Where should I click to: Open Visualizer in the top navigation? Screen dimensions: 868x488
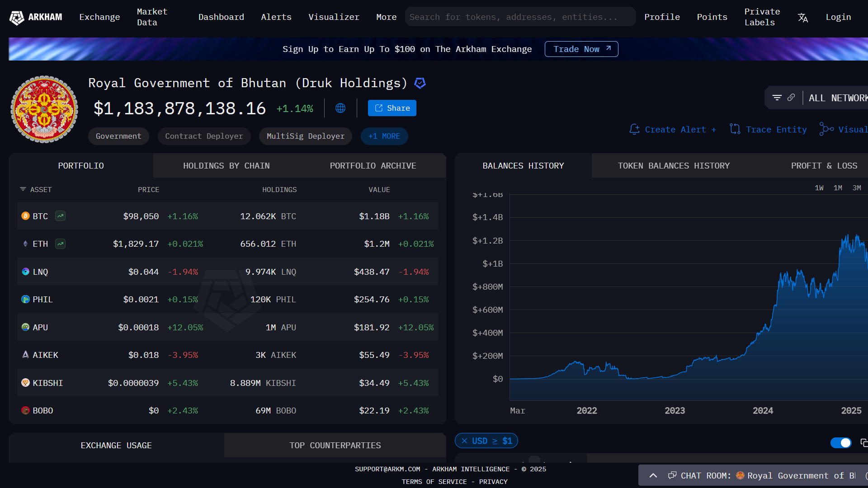pyautogui.click(x=334, y=17)
